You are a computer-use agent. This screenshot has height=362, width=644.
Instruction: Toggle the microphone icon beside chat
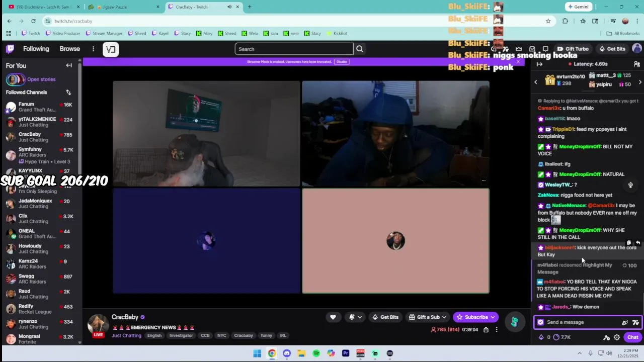click(630, 185)
